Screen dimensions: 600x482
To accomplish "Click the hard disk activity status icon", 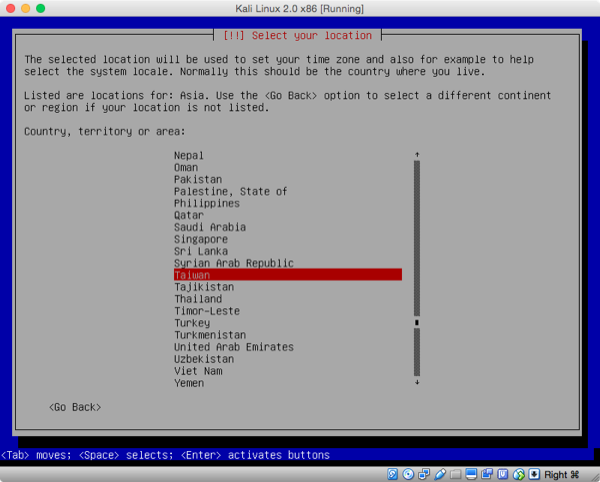I will [392, 474].
